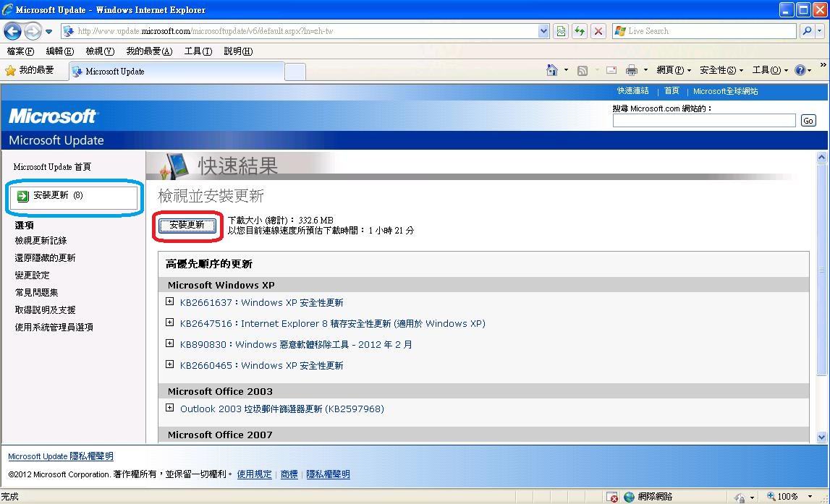
Task: Click the 安裝更新 (8) sidebar link
Action: click(58, 196)
